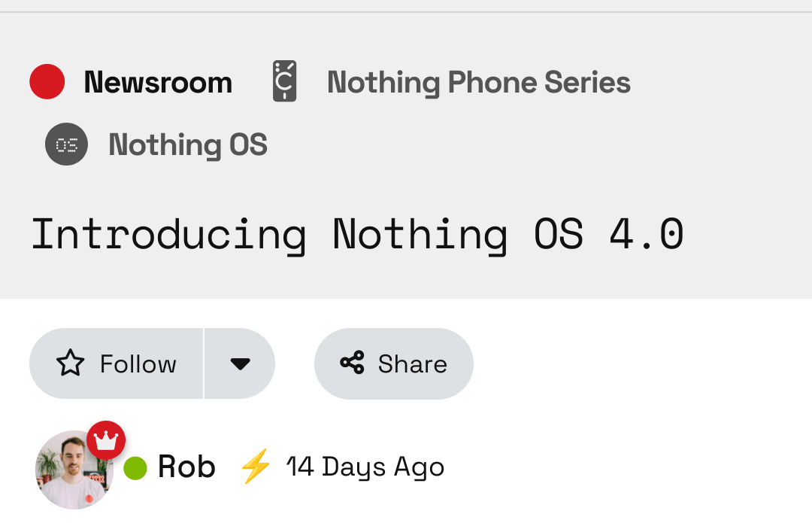Click the username Rob
The width and height of the screenshot is (812, 523).
coord(186,467)
